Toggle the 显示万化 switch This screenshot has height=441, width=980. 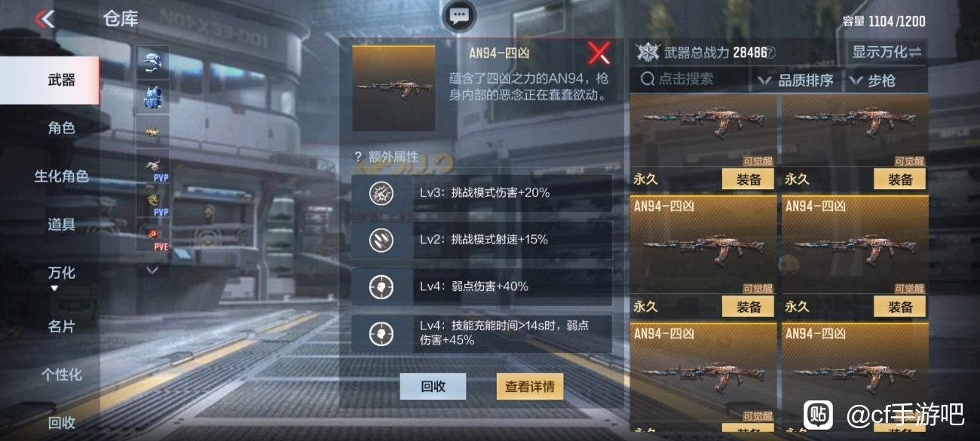pos(887,52)
